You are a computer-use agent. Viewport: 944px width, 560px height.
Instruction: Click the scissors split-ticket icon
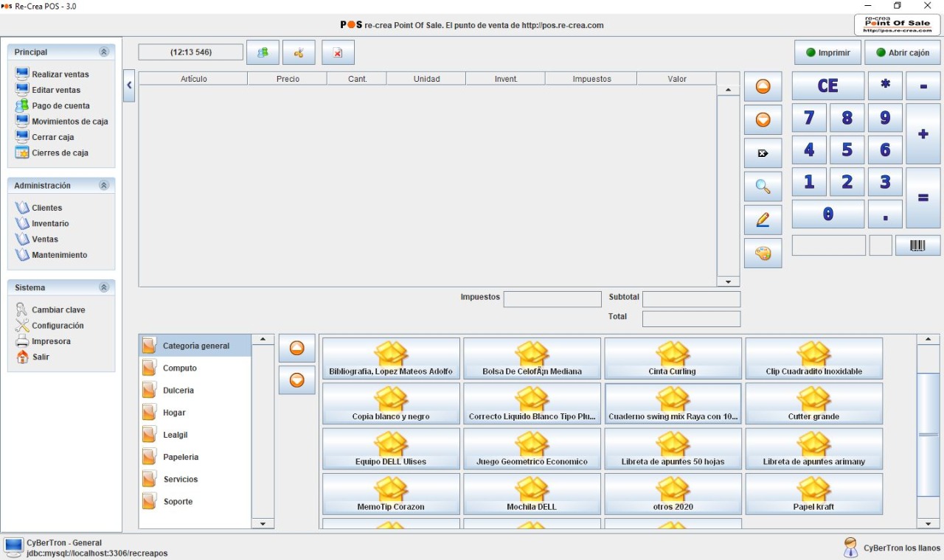(x=299, y=53)
